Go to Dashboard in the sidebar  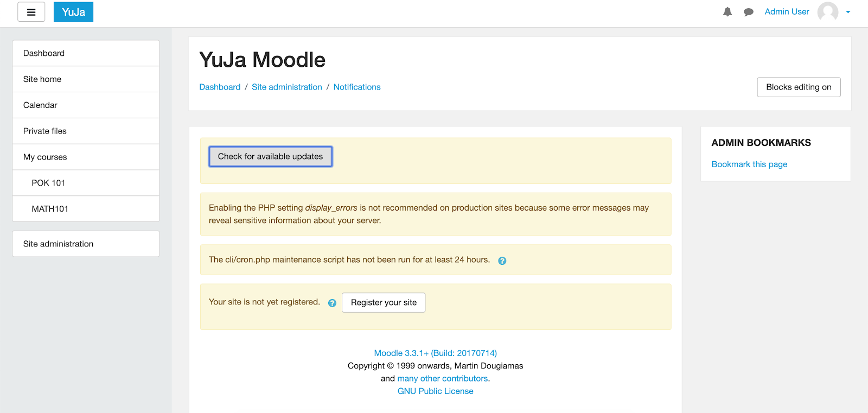[44, 53]
